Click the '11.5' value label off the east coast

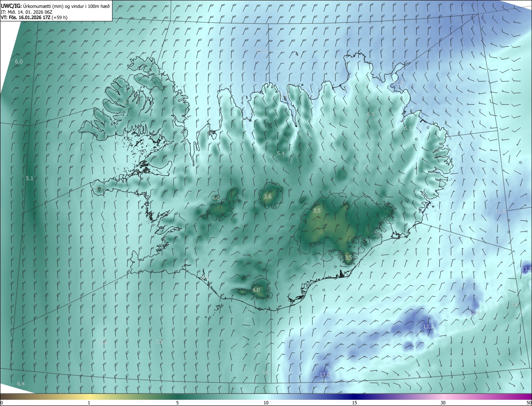500,211
